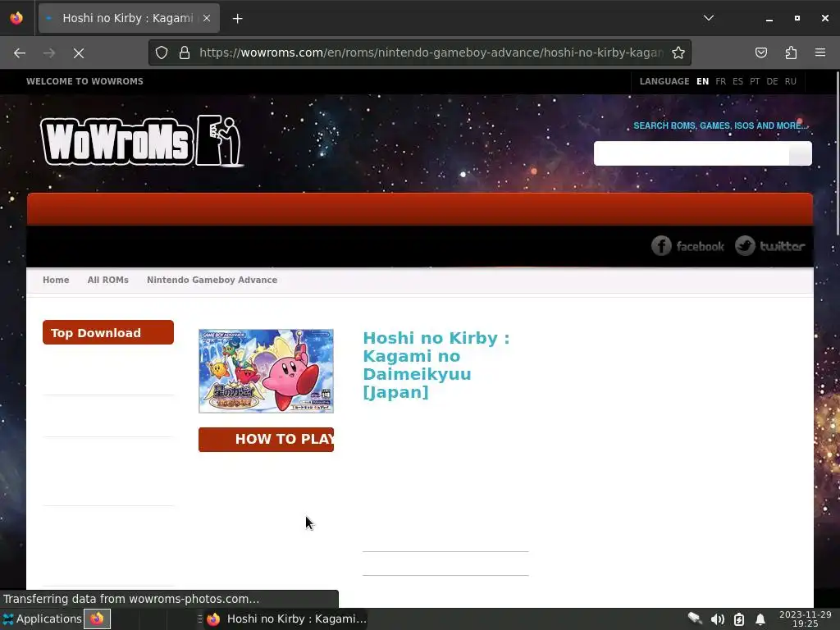Focus the ROM search input box
The height and width of the screenshot is (630, 840).
tap(691, 153)
